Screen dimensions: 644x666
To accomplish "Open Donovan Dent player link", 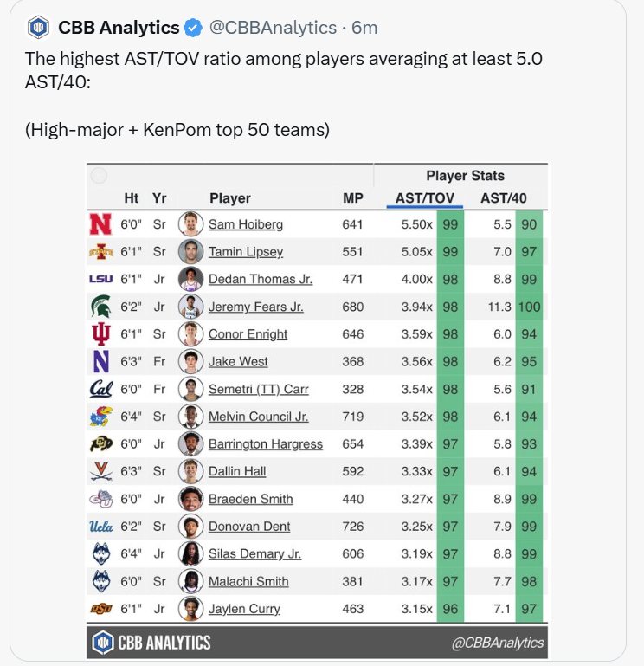I will point(249,527).
